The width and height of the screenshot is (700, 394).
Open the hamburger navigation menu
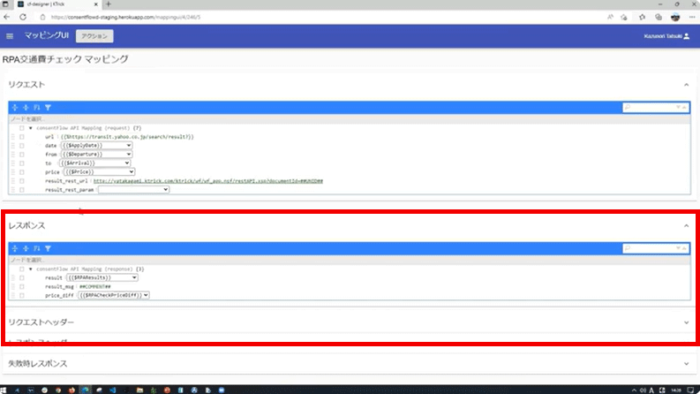pyautogui.click(x=9, y=36)
